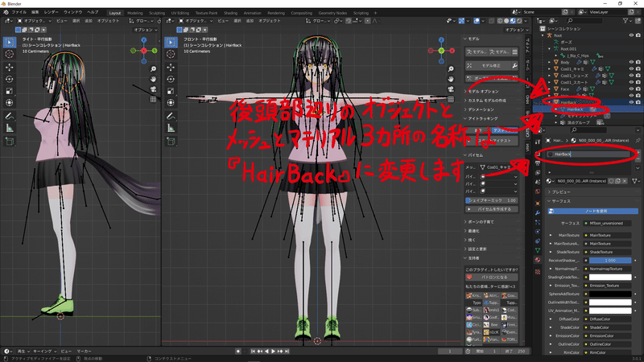Screen dimensions: 644x362
Task: Toggle fake user shield on material
Action: (x=611, y=181)
